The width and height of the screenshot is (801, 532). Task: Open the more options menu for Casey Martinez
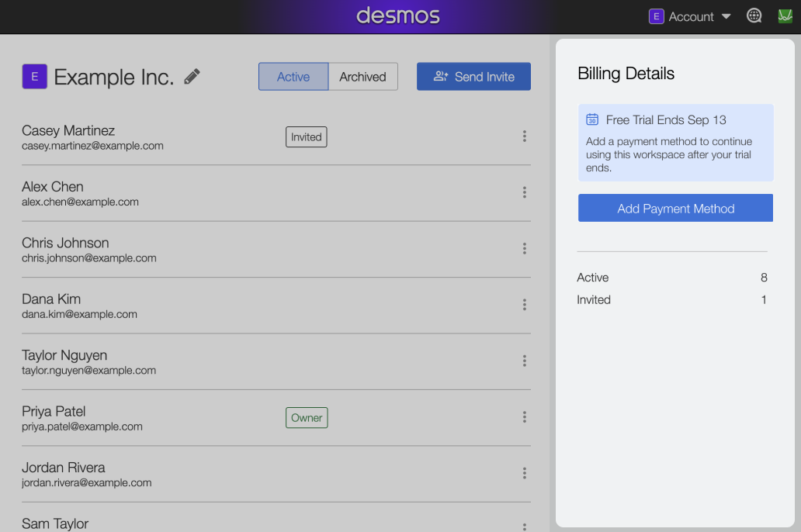tap(524, 136)
